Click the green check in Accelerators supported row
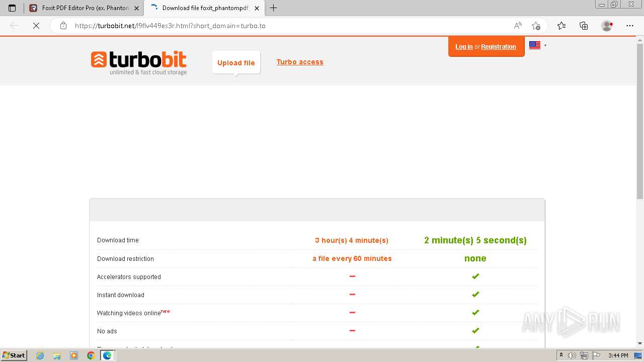This screenshot has height=362, width=644. (x=475, y=276)
